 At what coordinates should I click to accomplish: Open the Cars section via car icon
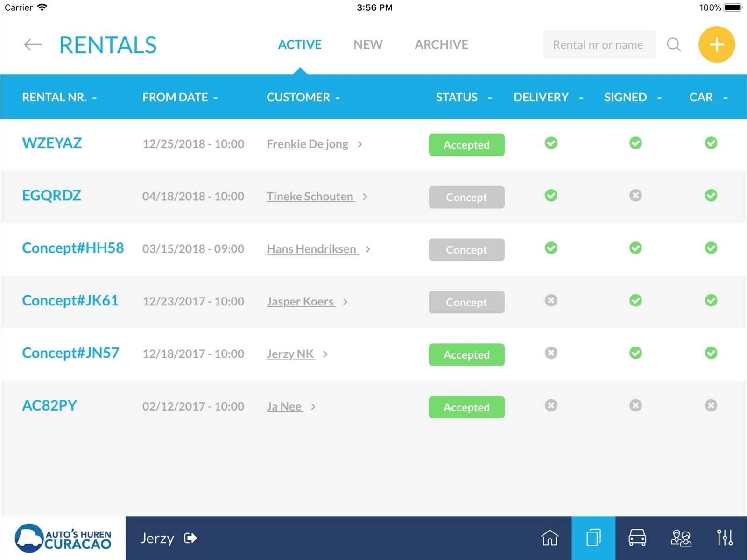coord(637,538)
